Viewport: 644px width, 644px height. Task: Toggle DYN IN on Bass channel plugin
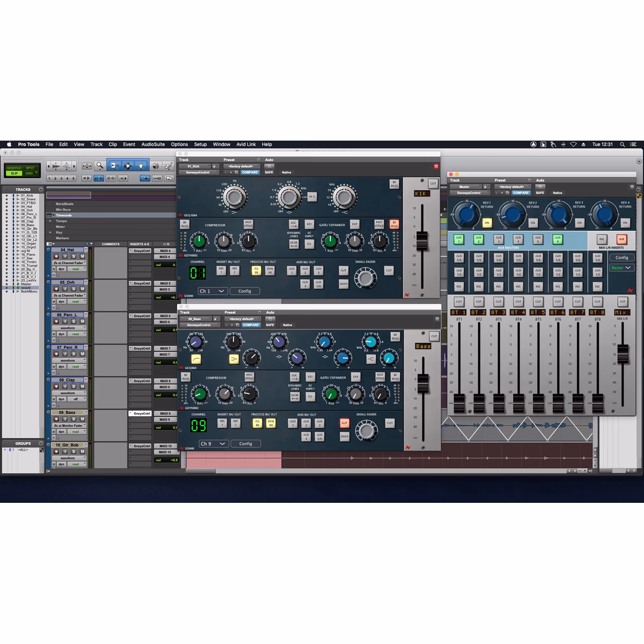(271, 423)
